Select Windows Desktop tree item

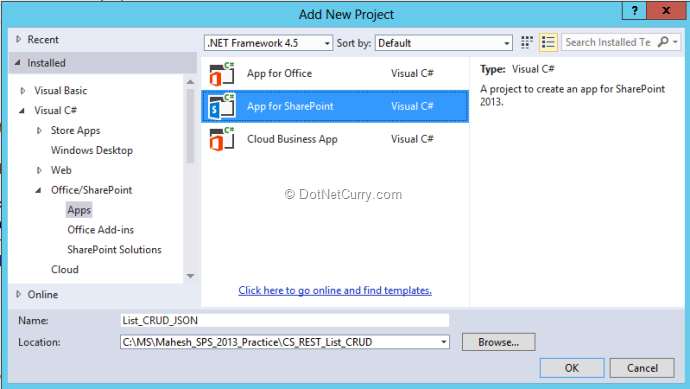pyautogui.click(x=92, y=150)
